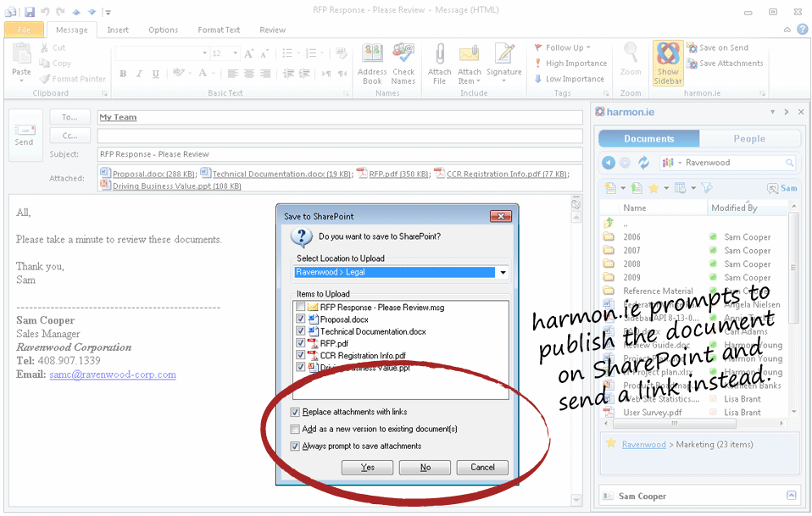Click the sidebar favorites star icon

[653, 188]
